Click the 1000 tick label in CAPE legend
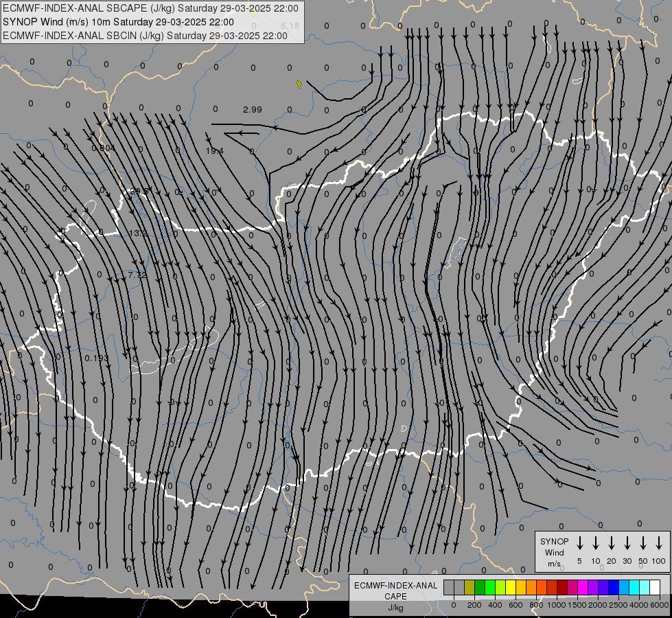Screen dimensions: 672x618 [556, 605]
